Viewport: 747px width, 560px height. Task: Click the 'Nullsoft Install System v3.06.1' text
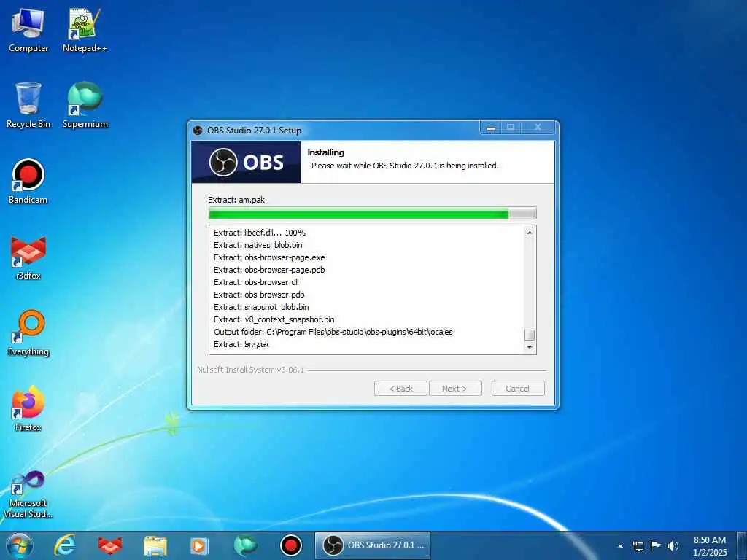[250, 370]
